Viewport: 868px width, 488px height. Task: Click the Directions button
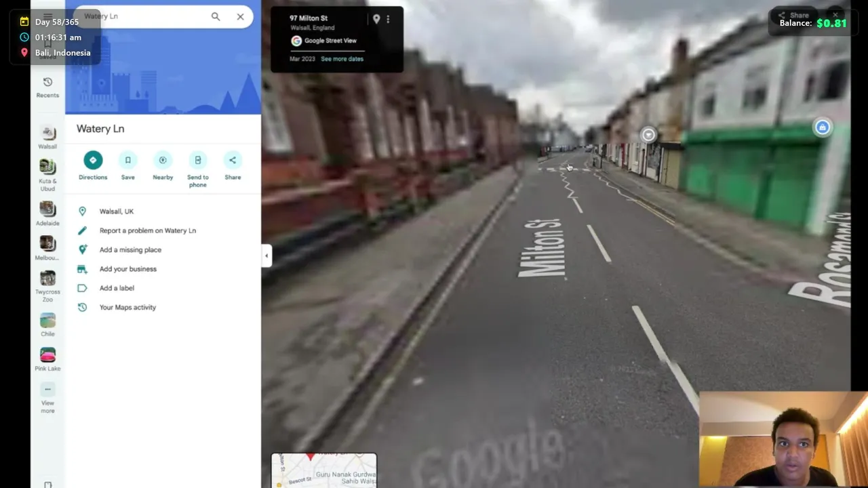pyautogui.click(x=93, y=166)
